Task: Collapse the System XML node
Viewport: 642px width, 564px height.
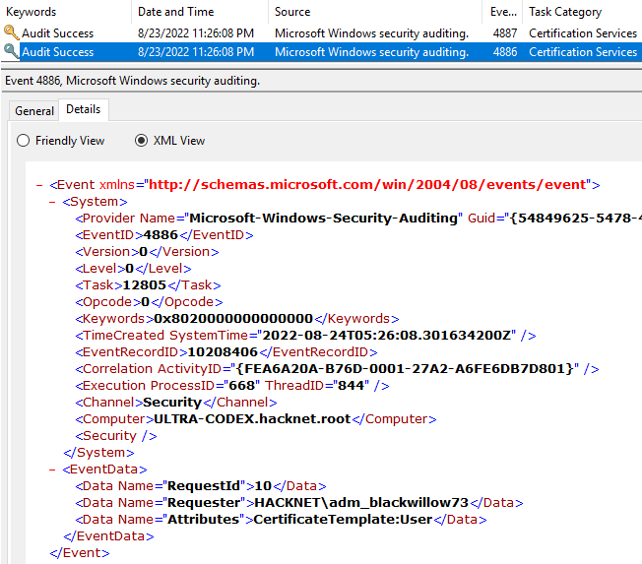Action: coord(53,201)
